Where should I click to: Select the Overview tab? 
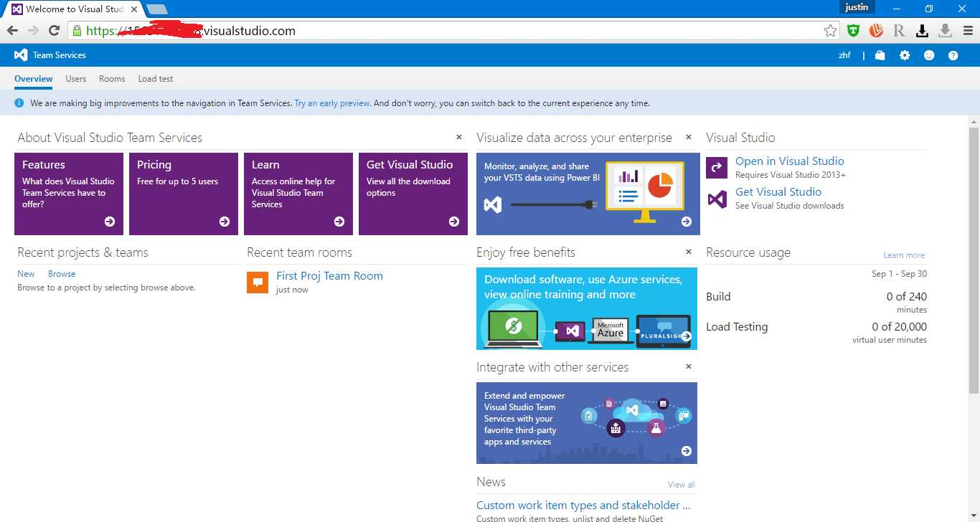(x=34, y=79)
